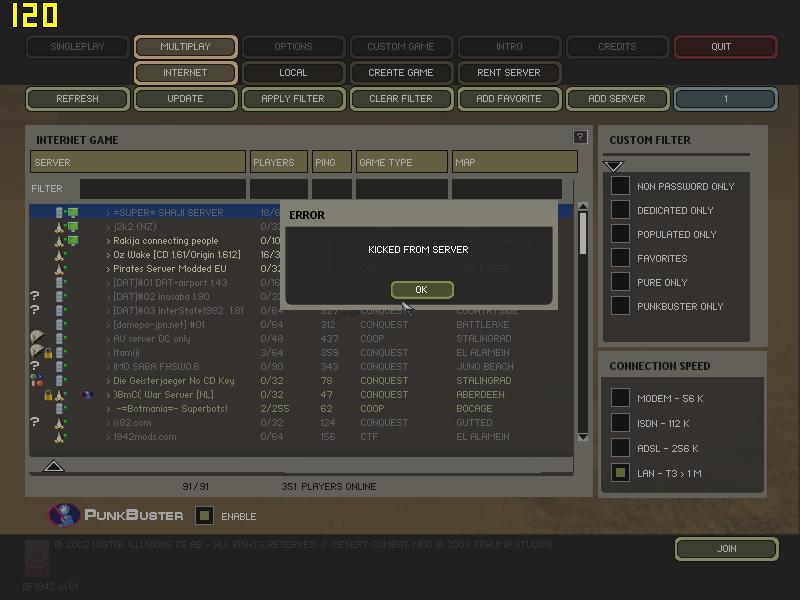Tick the Favorites filter checkbox
Screen dimensions: 800x600
pos(620,258)
